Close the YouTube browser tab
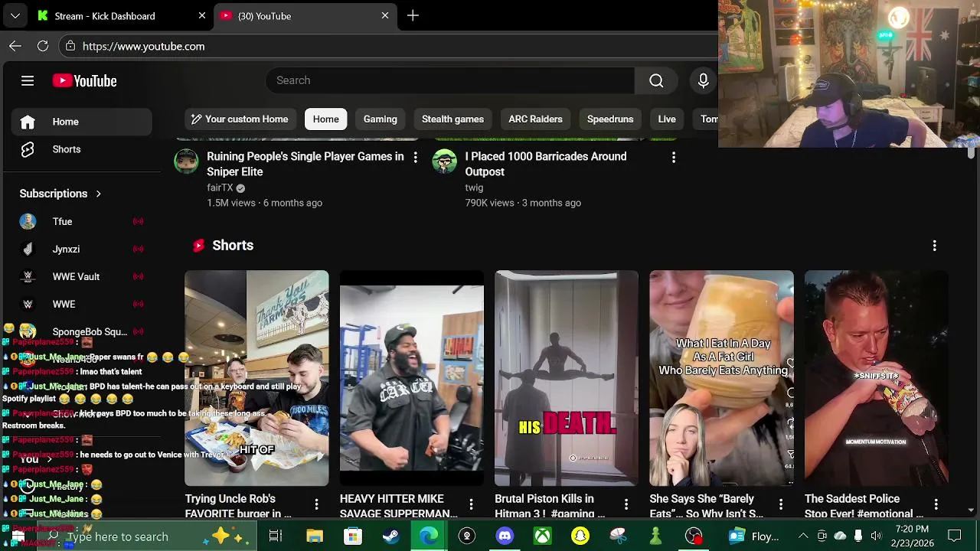The image size is (980, 551). [x=385, y=15]
